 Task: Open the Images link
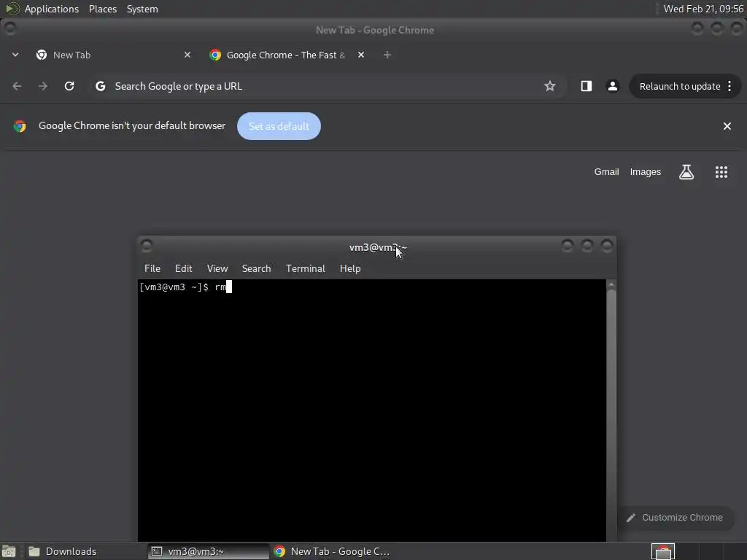point(645,172)
